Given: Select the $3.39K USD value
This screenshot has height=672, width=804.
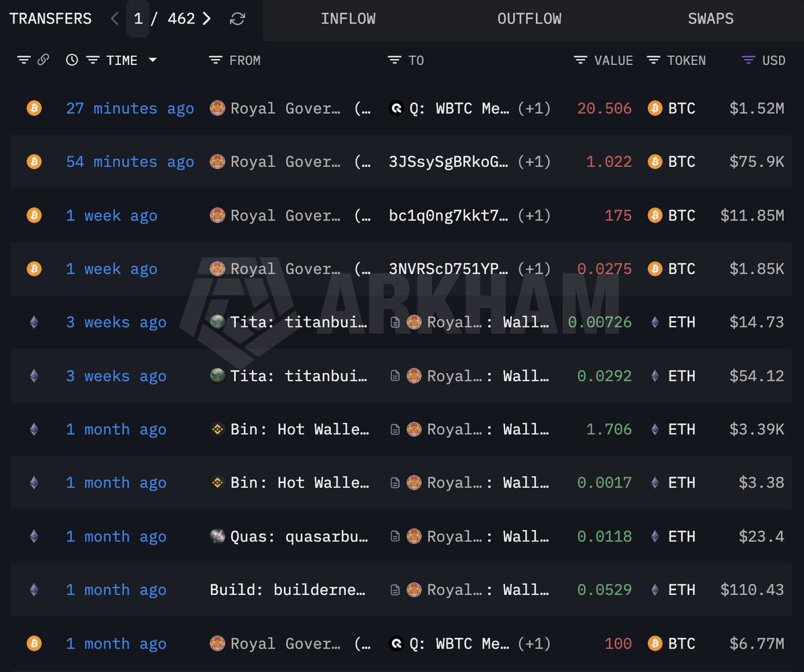Looking at the screenshot, I should point(756,429).
